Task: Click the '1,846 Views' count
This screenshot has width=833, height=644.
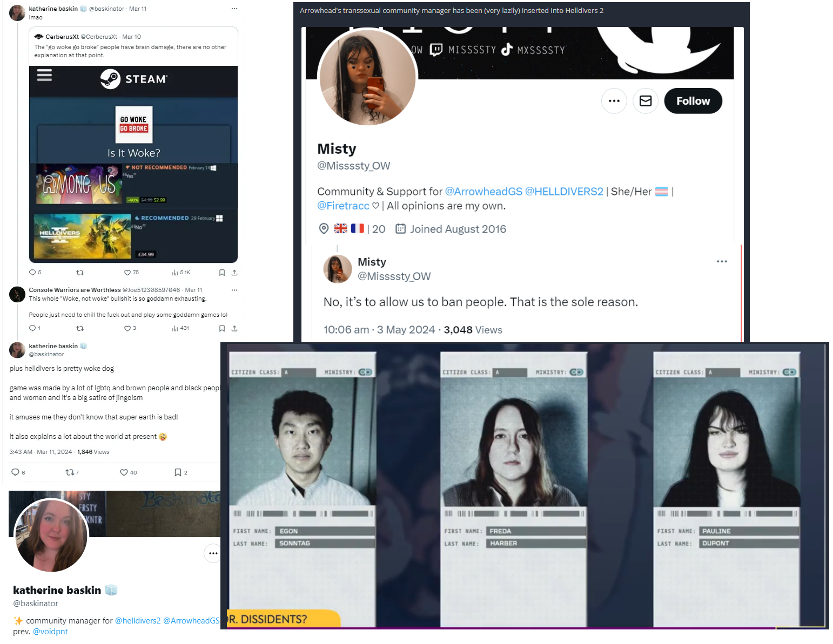Action: pos(93,452)
